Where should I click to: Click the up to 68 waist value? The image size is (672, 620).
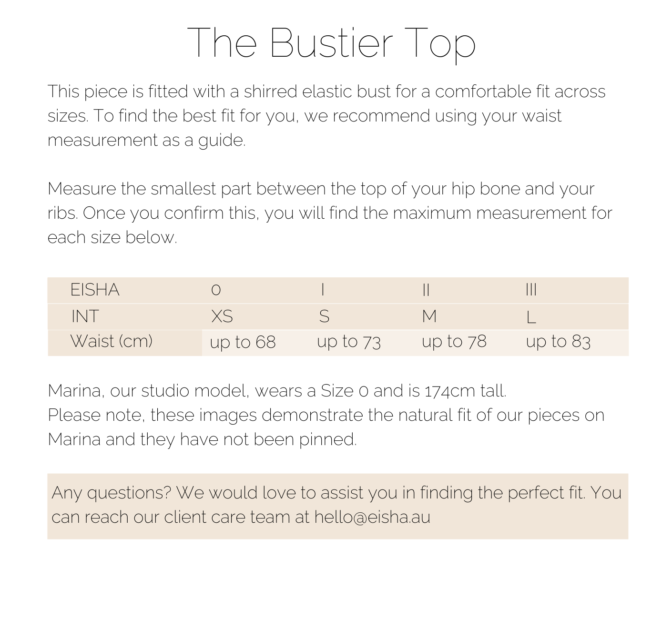(243, 342)
